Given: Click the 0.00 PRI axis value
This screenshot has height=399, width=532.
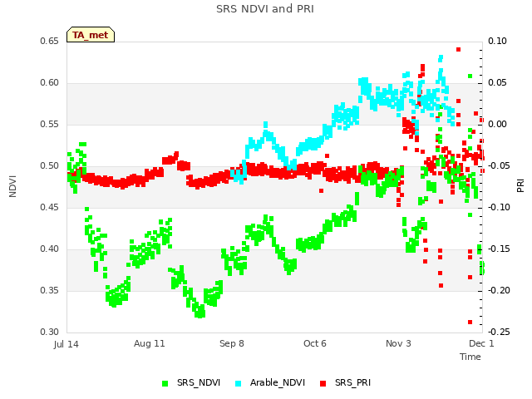Looking at the screenshot, I should (497, 125).
